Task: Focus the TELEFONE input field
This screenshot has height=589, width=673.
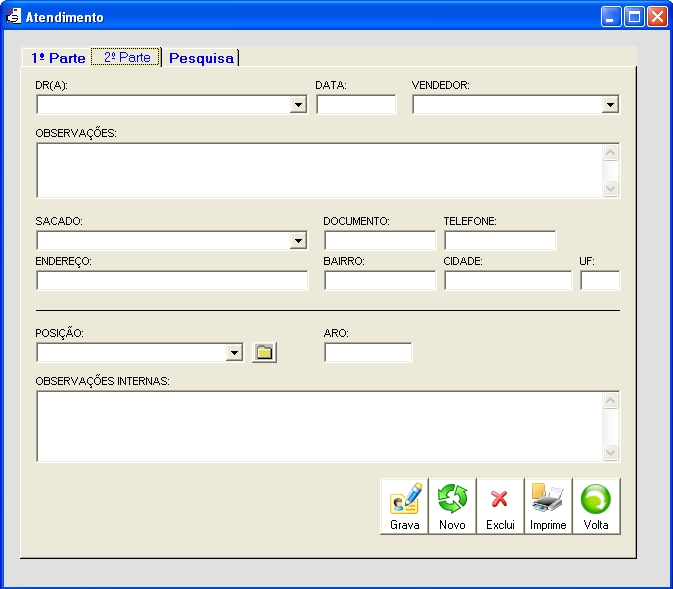Action: pos(500,240)
